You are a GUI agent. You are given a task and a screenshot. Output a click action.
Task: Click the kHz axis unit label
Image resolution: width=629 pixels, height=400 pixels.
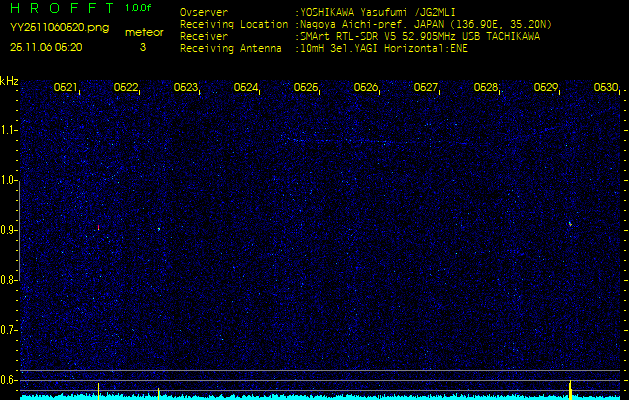tap(9, 80)
